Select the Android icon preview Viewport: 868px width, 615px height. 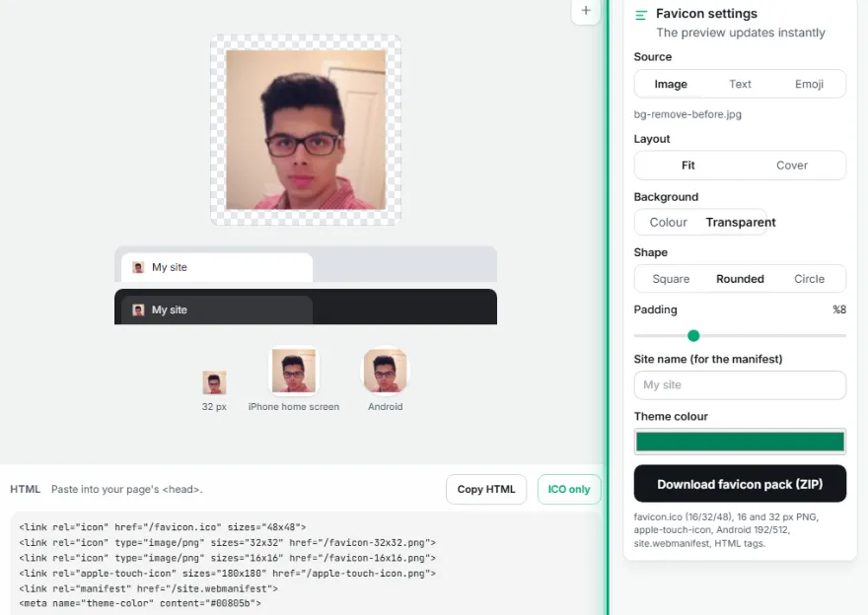(386, 371)
